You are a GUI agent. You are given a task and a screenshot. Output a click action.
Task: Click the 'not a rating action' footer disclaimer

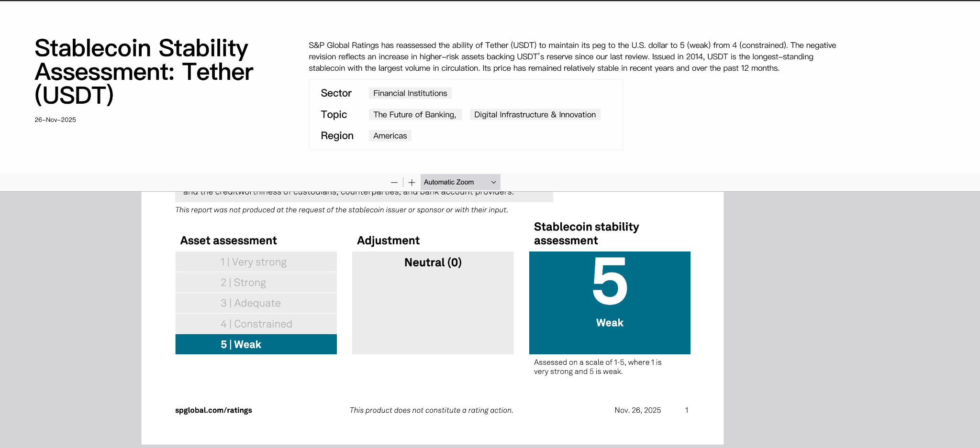pyautogui.click(x=431, y=410)
